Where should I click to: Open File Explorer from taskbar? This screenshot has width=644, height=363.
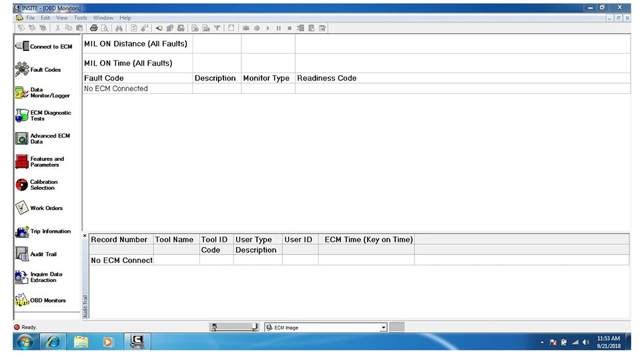pyautogui.click(x=81, y=342)
